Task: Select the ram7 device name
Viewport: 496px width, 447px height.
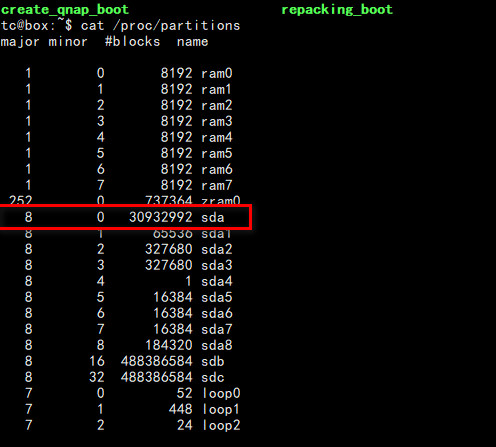Action: 217,185
